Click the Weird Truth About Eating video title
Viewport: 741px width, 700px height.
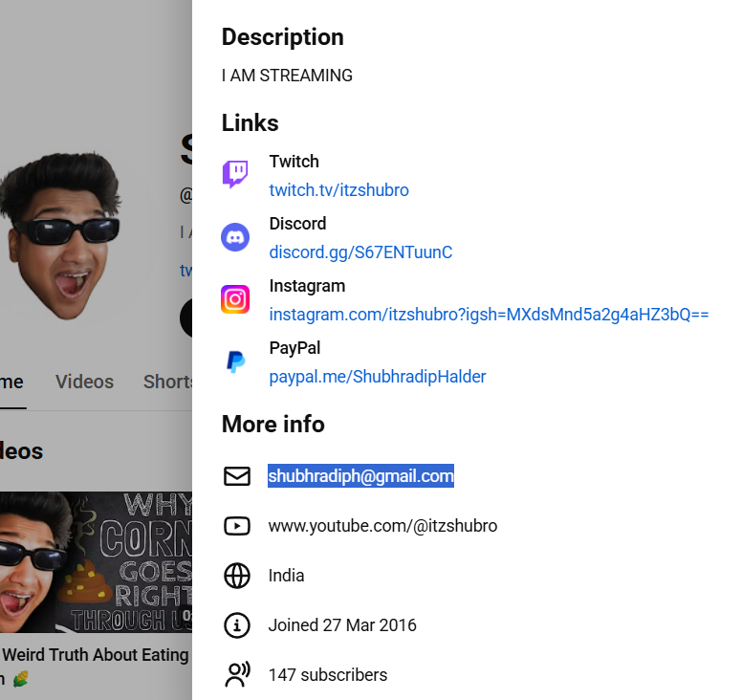point(96,655)
